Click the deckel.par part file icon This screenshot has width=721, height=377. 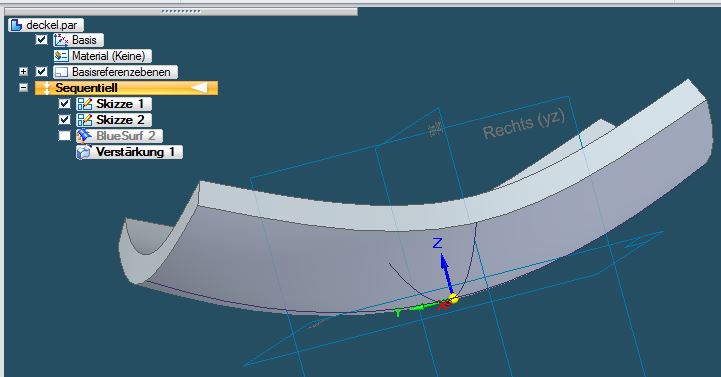pyautogui.click(x=16, y=25)
